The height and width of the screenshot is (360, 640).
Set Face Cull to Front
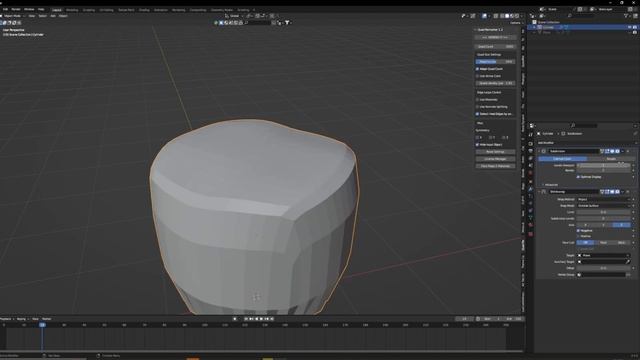603,242
